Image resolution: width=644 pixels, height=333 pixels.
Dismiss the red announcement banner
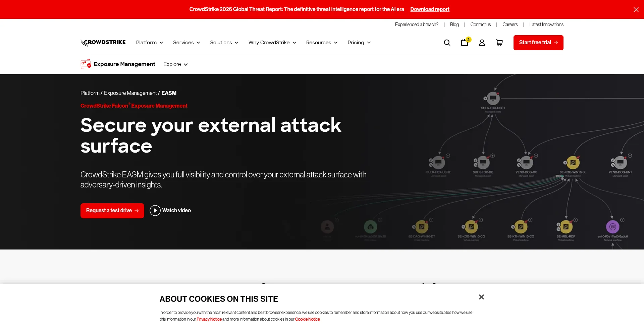point(636,9)
